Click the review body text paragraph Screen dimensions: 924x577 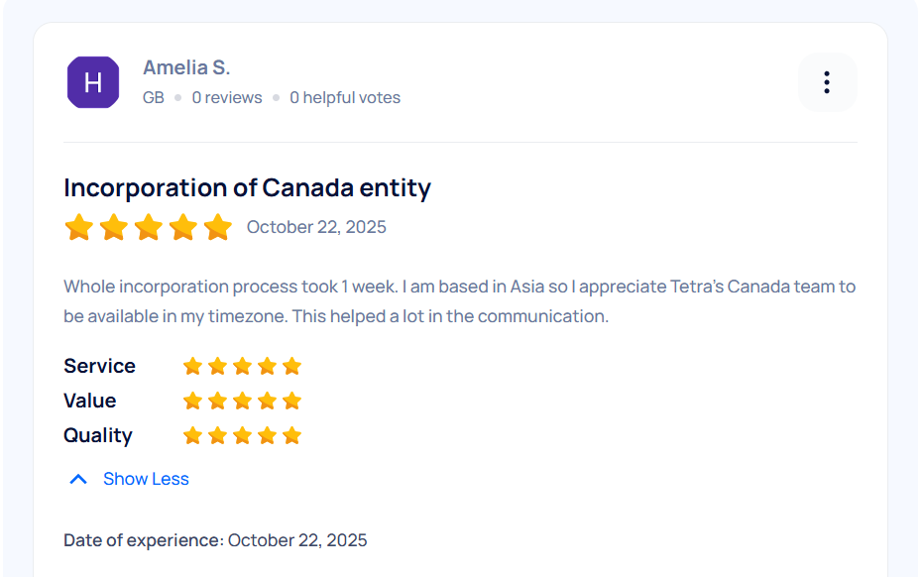459,301
